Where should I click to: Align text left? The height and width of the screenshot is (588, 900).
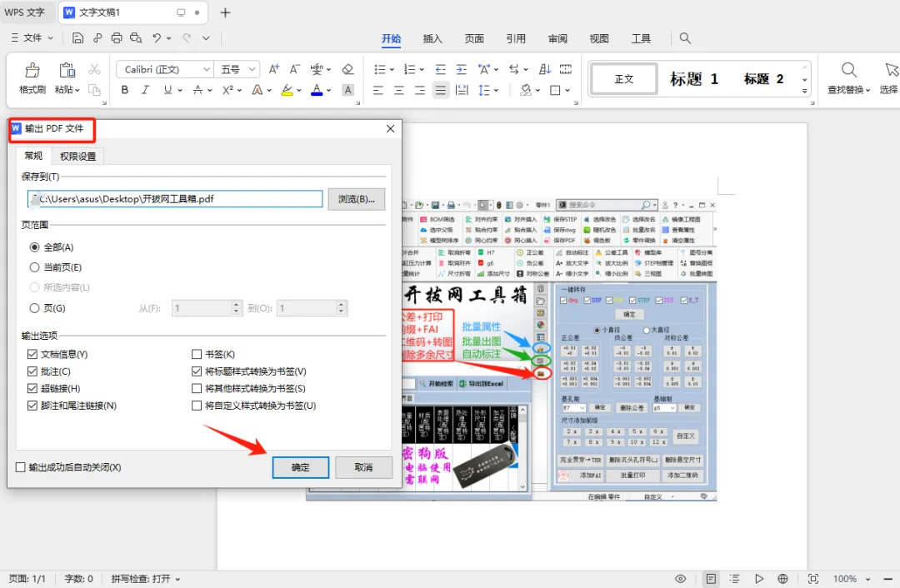377,90
